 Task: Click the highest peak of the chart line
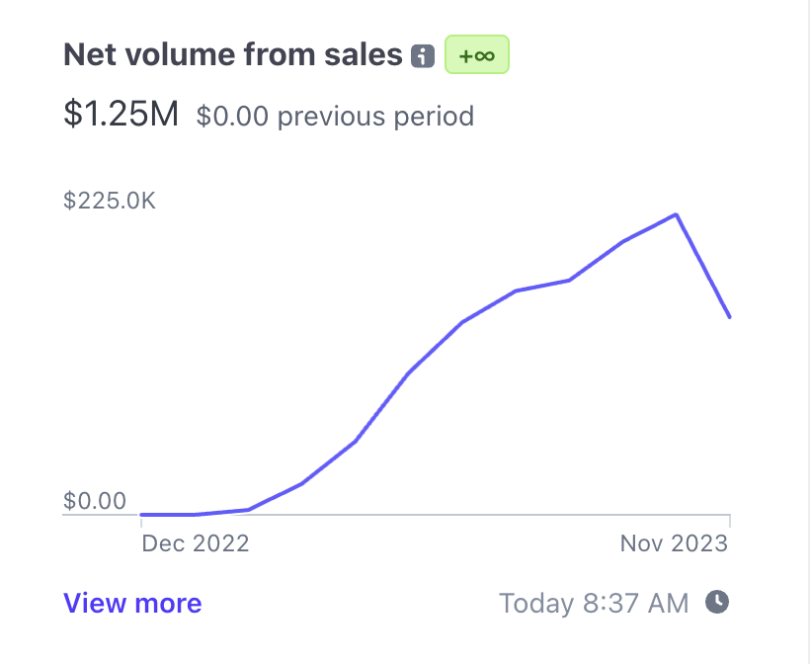676,214
